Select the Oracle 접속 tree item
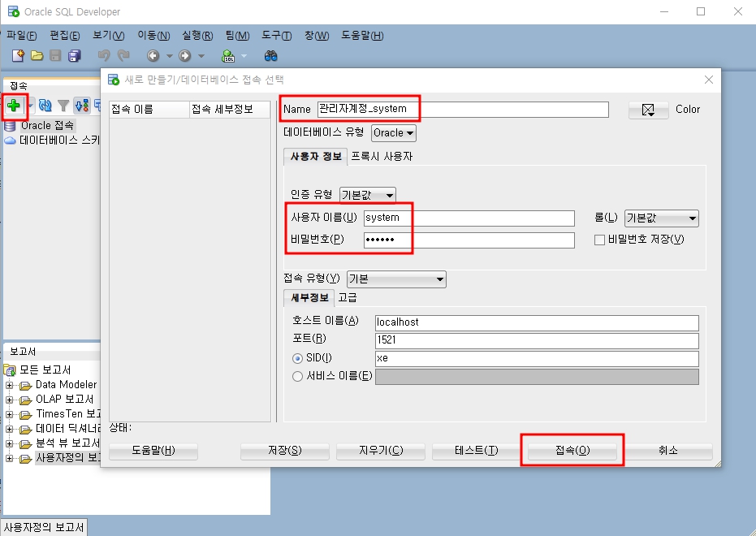Screen dimensions: 756x536 [47, 126]
